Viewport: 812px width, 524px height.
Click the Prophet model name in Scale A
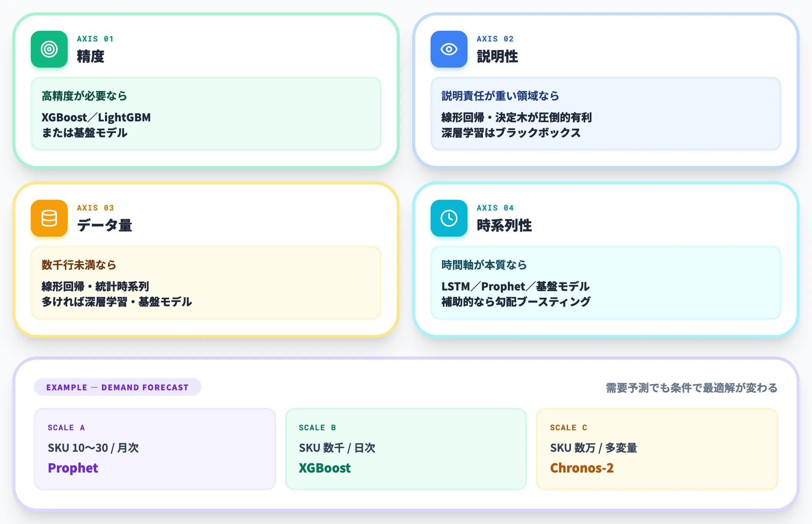(73, 468)
